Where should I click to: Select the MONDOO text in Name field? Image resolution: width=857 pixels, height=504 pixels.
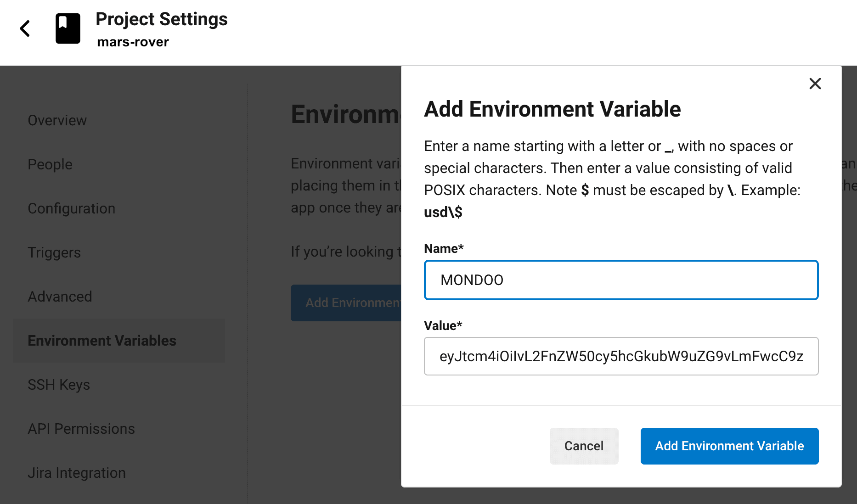click(471, 280)
